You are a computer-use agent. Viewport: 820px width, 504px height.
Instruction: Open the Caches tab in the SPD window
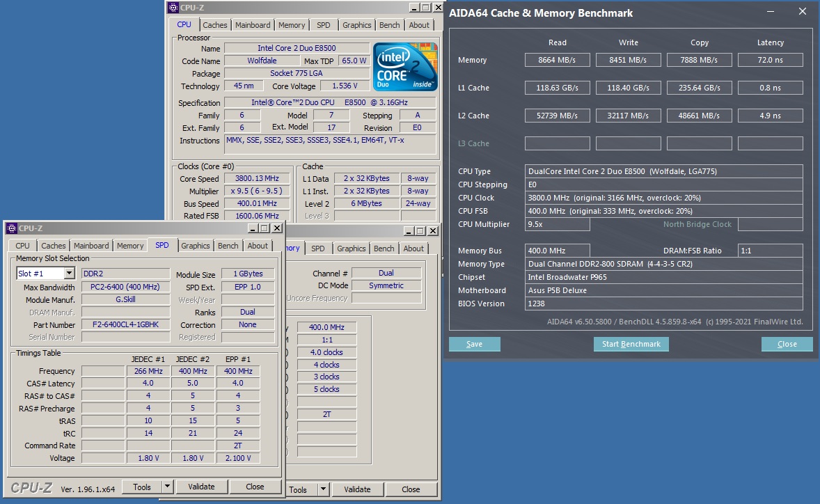tap(54, 246)
